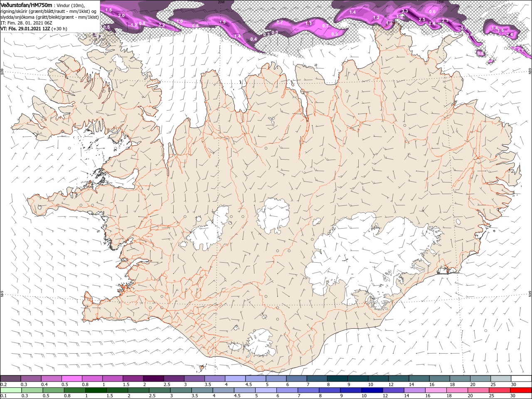Click the lower legend swatch between 20 and 25

[x=478, y=390]
